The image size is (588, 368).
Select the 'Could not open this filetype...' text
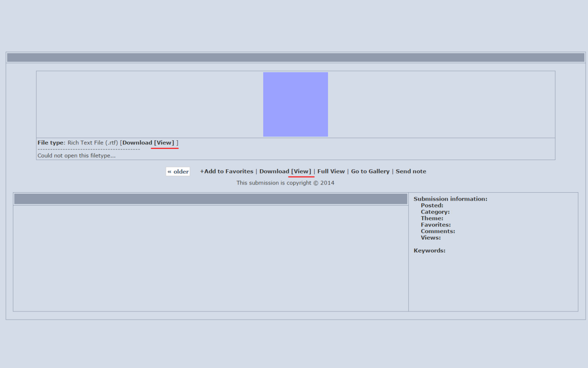coord(77,155)
